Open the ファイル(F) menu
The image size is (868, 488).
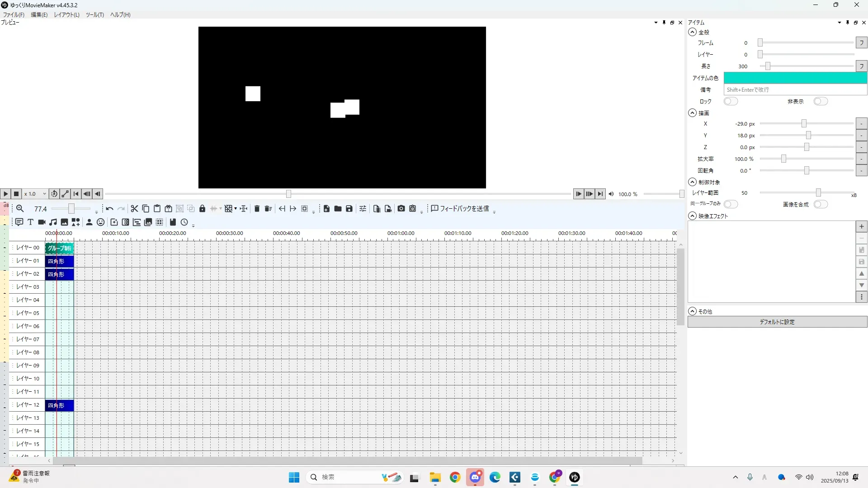coord(14,14)
